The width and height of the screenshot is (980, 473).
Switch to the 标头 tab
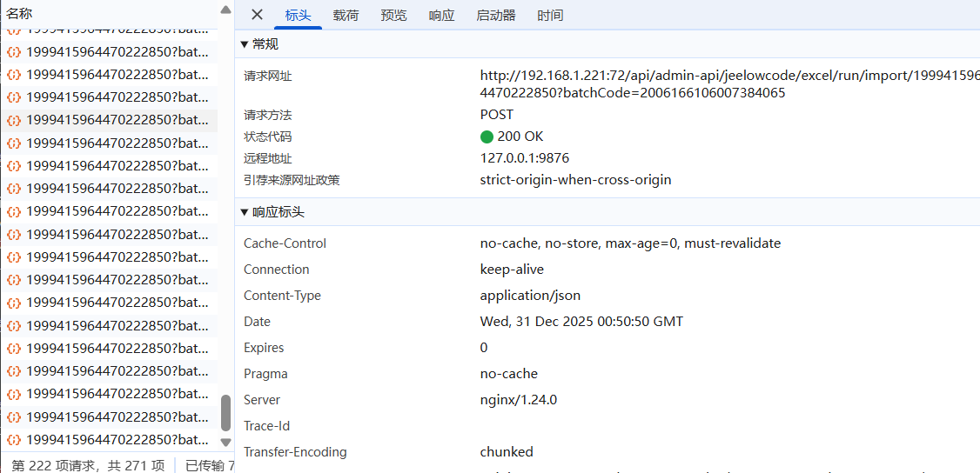(x=298, y=16)
